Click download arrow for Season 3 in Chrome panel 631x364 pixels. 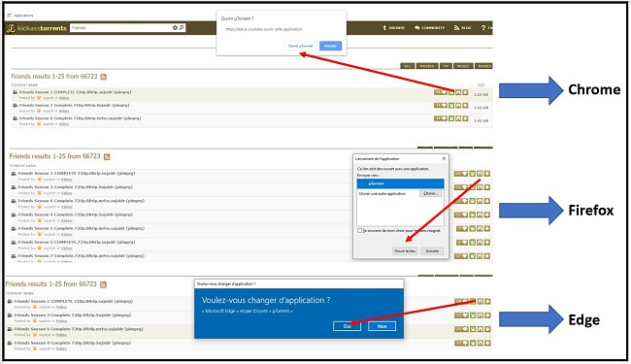click(x=465, y=106)
